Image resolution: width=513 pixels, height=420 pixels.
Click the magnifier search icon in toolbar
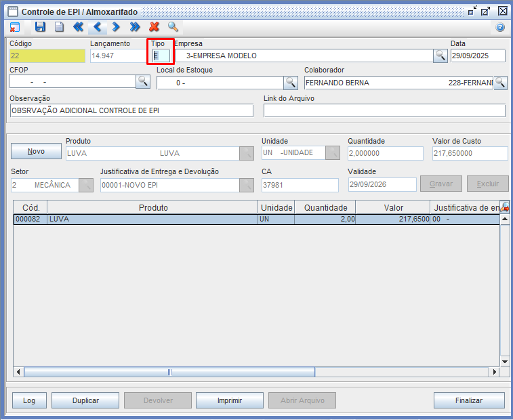coord(173,27)
